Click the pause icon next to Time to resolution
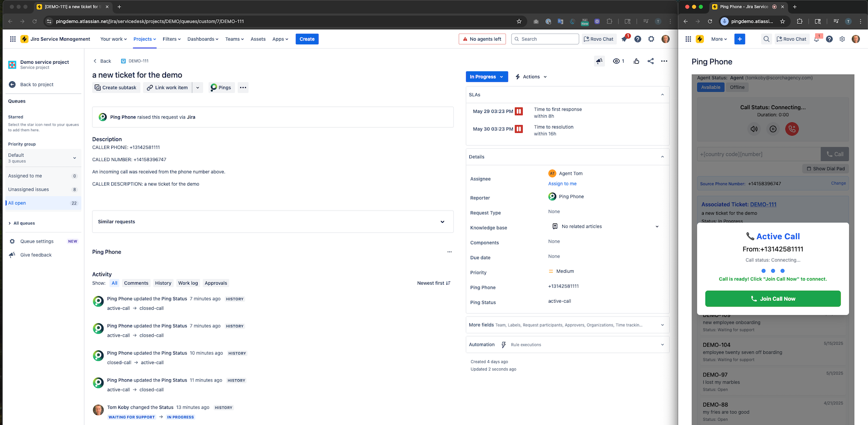This screenshot has width=868, height=425. click(519, 129)
